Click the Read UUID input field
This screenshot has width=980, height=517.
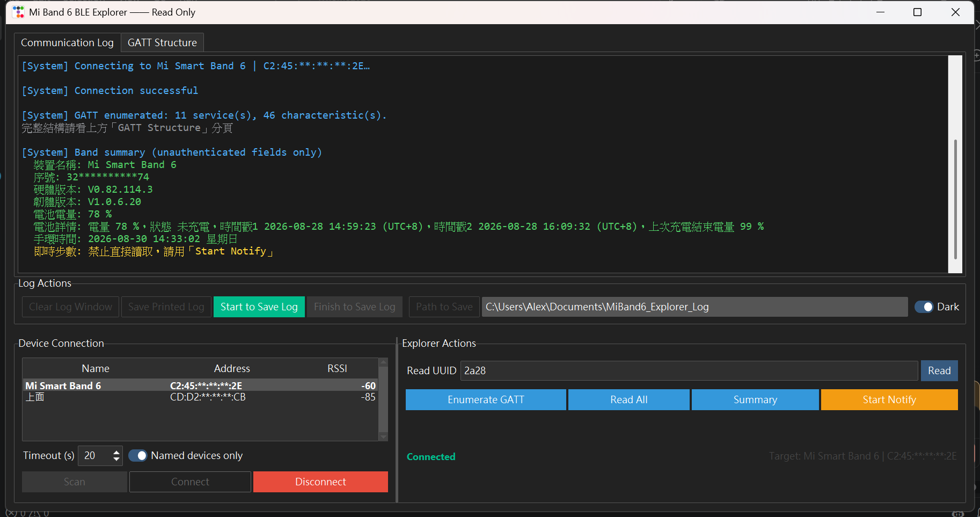pos(689,370)
